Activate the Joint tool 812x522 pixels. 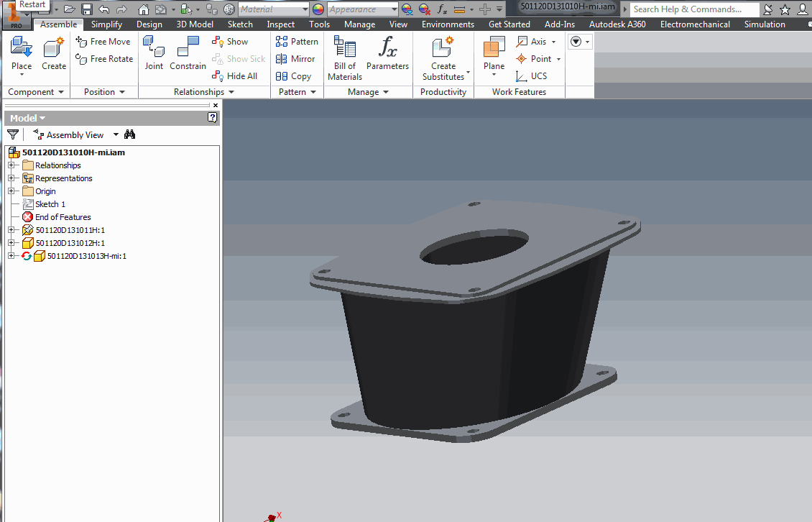pos(154,54)
